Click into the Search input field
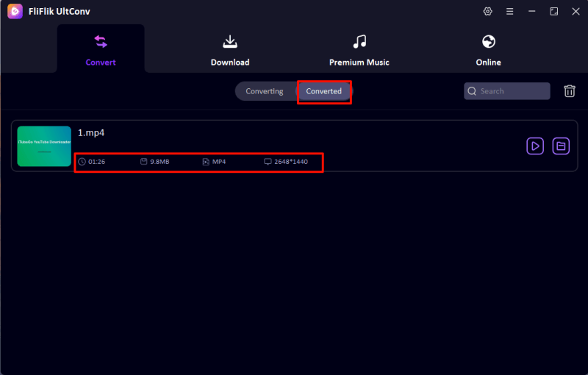This screenshot has width=588, height=375. pyautogui.click(x=513, y=91)
